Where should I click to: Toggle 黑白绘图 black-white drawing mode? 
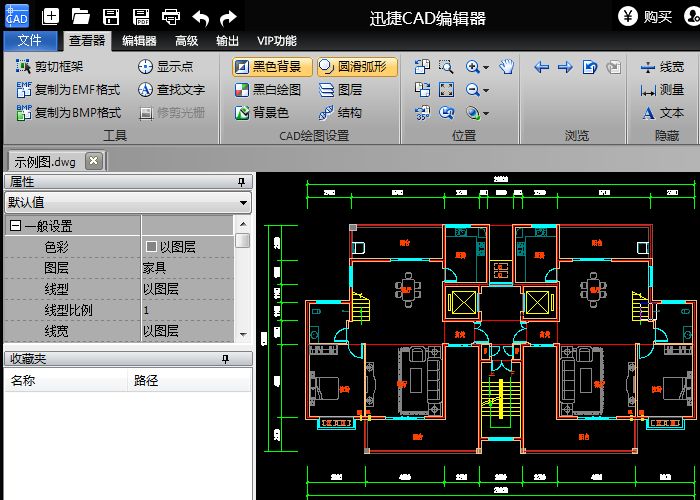click(x=267, y=90)
